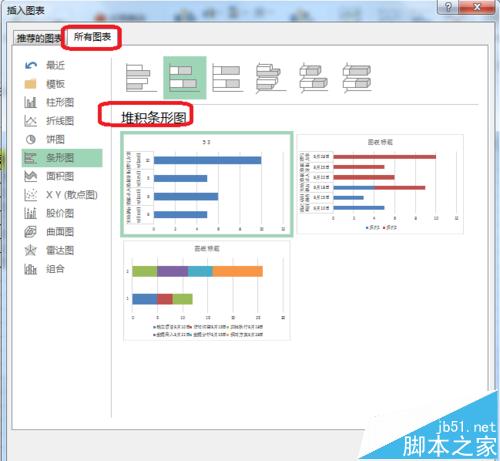The width and height of the screenshot is (500, 461).
Task: Select the 条形图 bar chart icon
Action: 31,158
